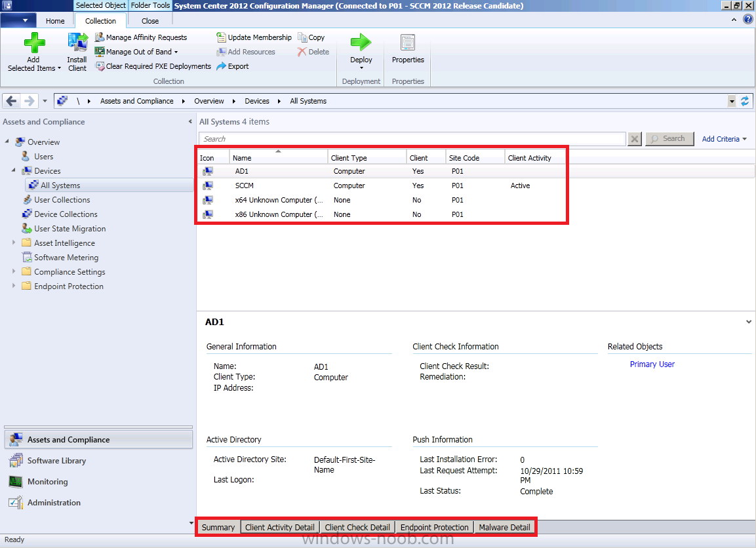This screenshot has height=548, width=756.
Task: Collapse the AD1 details pane chevron
Action: (748, 322)
